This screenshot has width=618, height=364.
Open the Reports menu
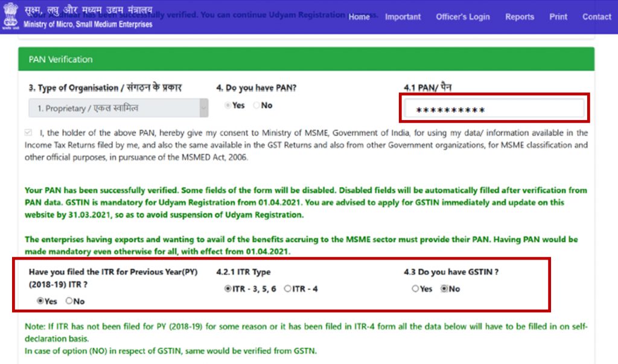pyautogui.click(x=519, y=17)
